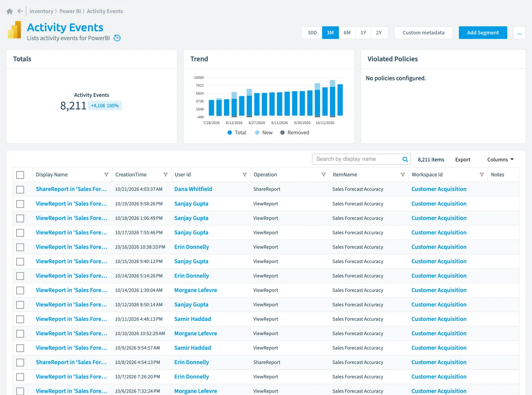This screenshot has width=532, height=395.
Task: Check the row dated 10/14/2026 1:39:04 AM
Action: [20, 290]
